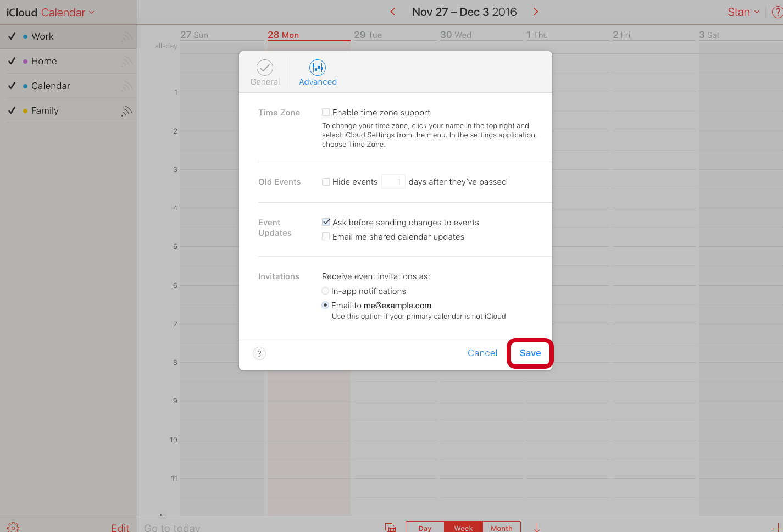
Task: Enable time zone support
Action: coord(325,112)
